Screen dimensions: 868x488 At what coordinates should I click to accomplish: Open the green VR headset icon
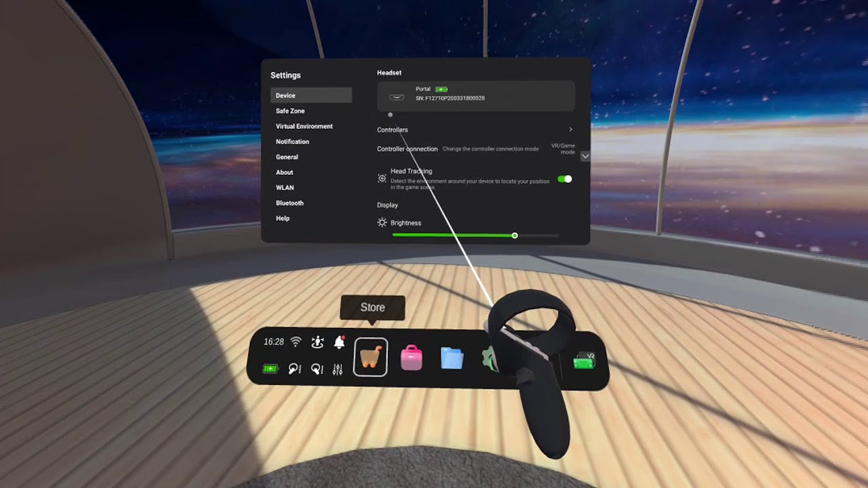tap(584, 360)
